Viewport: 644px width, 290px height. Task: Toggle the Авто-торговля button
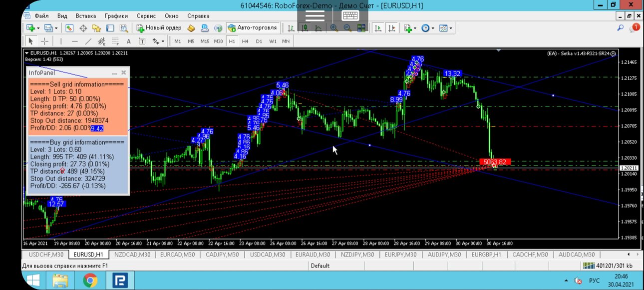coord(253,28)
